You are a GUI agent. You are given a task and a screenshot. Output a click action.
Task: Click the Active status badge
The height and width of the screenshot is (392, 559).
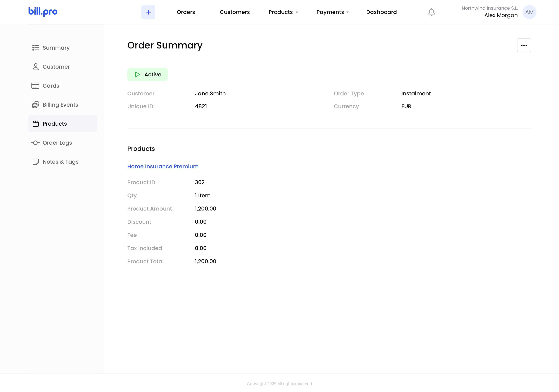(x=148, y=74)
